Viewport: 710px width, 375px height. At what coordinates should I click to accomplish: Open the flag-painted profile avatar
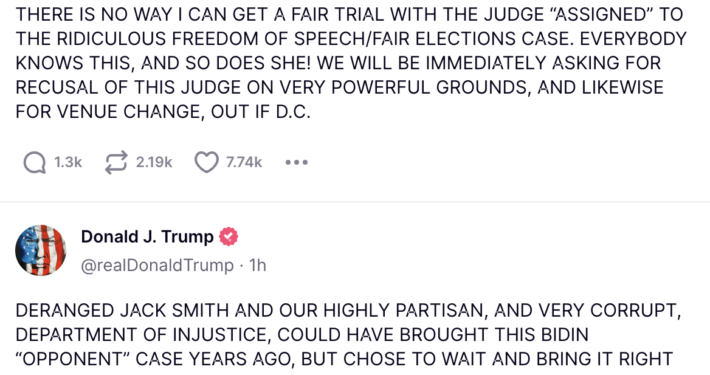click(41, 250)
